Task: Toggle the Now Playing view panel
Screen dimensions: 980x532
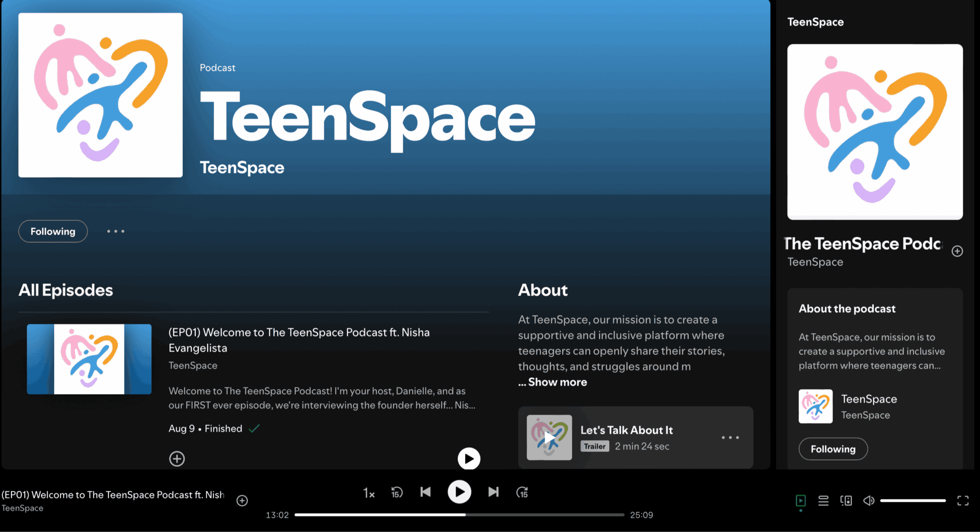Action: (x=801, y=501)
